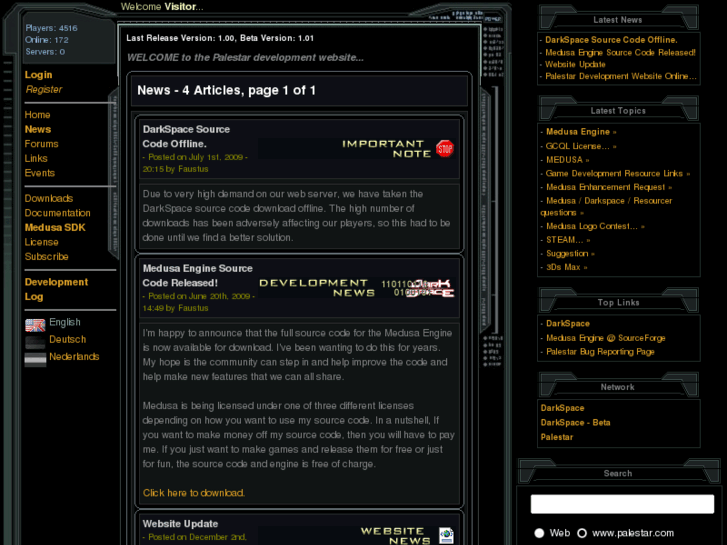Viewport: 727px width, 545px height.
Task: Open Palestar Bug Reporting Page link
Action: pos(600,352)
